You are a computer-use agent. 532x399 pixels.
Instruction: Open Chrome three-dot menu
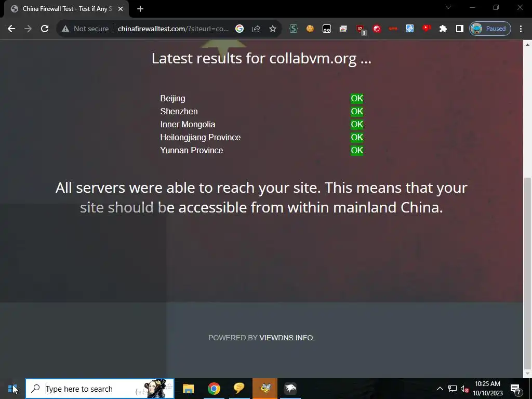point(521,29)
